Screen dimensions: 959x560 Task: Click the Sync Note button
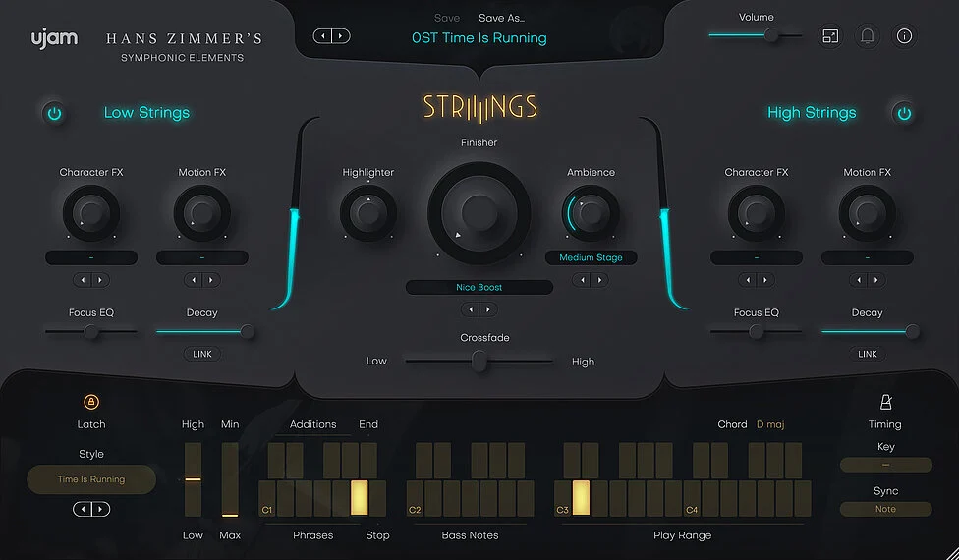[885, 509]
